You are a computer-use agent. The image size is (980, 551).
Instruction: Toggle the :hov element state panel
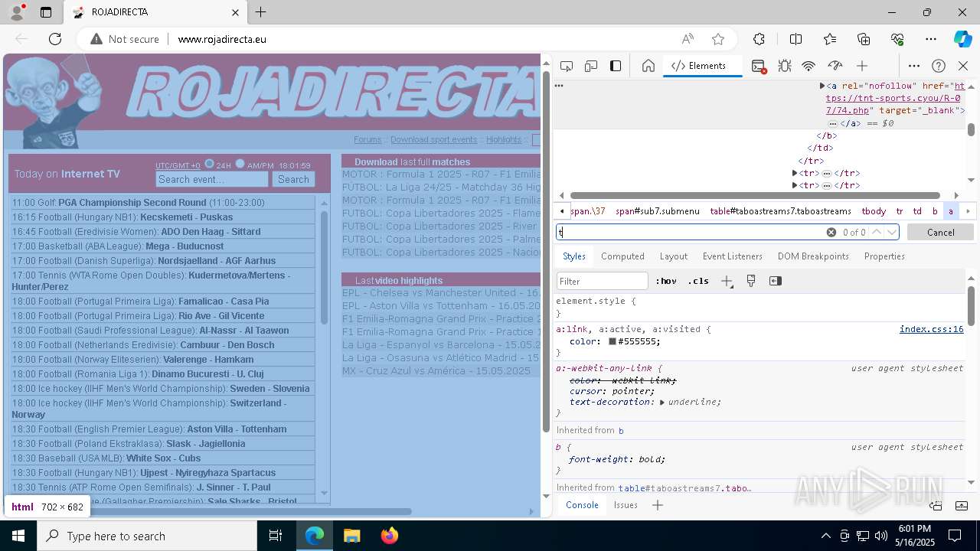[666, 281]
